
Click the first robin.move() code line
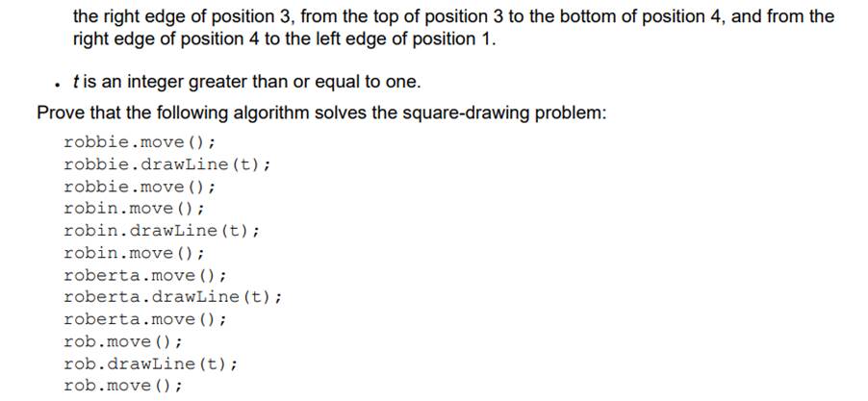click(x=133, y=209)
